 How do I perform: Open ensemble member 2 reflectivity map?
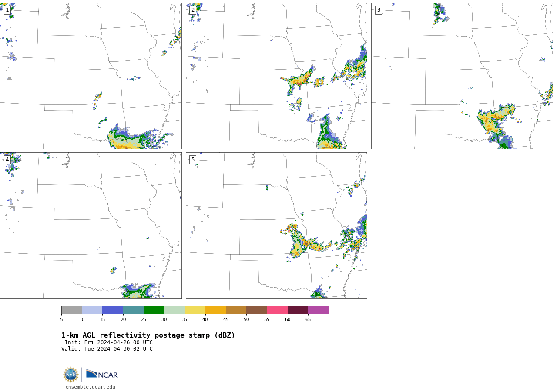point(276,76)
